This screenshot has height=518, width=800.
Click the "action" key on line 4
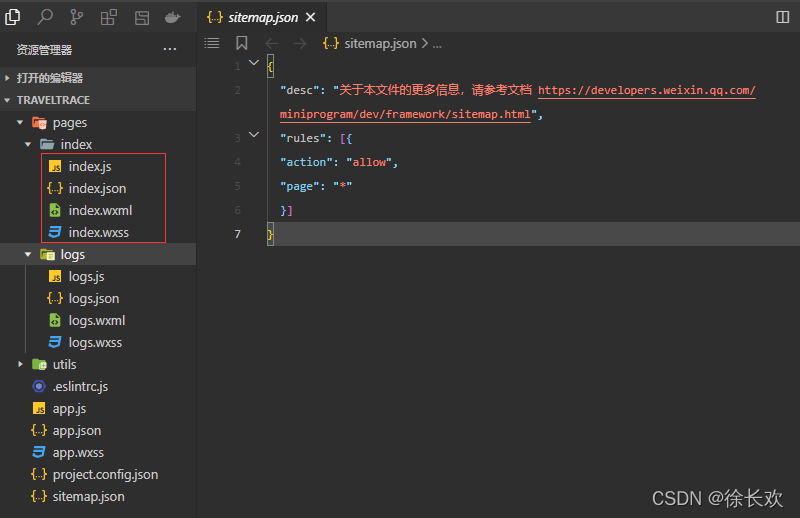coord(306,162)
